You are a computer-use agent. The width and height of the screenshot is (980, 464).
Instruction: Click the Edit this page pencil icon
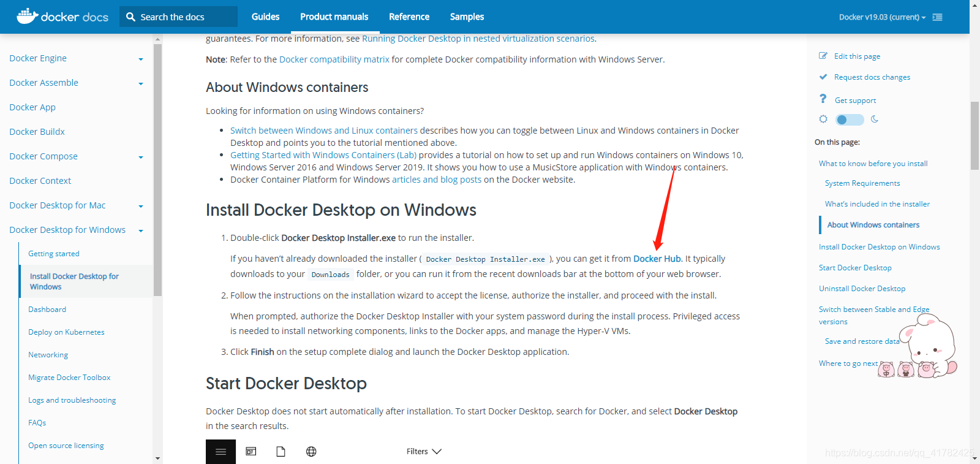823,56
